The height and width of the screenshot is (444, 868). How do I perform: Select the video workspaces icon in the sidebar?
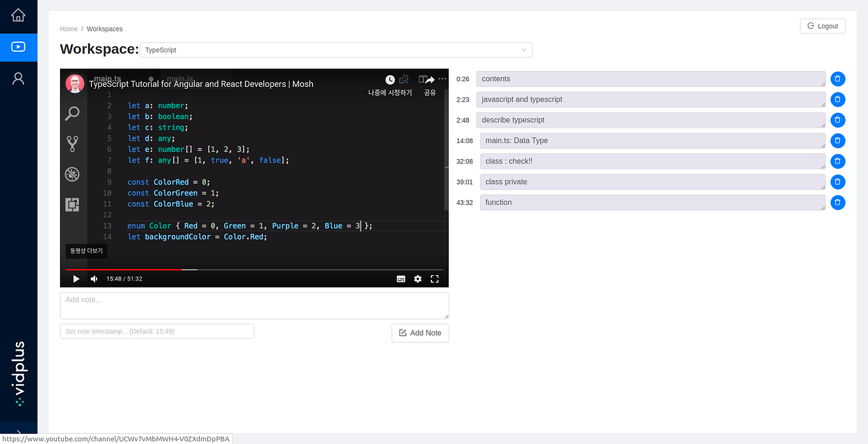click(x=19, y=47)
